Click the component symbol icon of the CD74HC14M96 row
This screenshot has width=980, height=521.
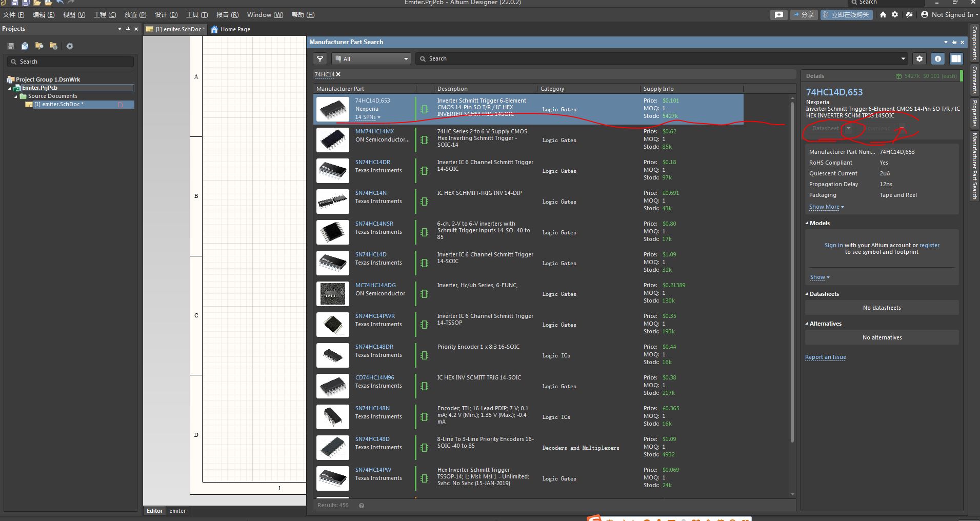pyautogui.click(x=424, y=386)
